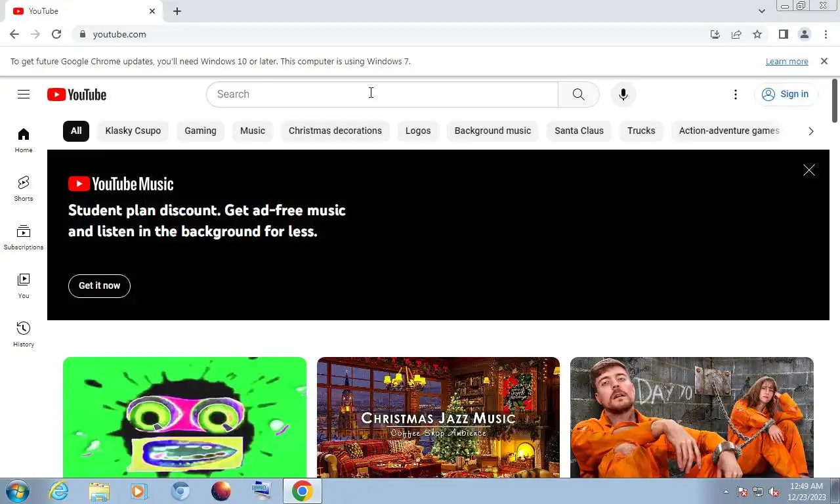This screenshot has width=840, height=504.
Task: Open Windows Explorer from taskbar
Action: (99, 491)
